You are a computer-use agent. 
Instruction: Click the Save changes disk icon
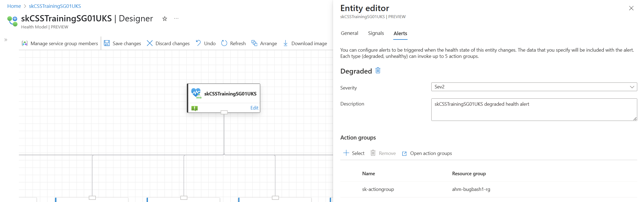[107, 43]
